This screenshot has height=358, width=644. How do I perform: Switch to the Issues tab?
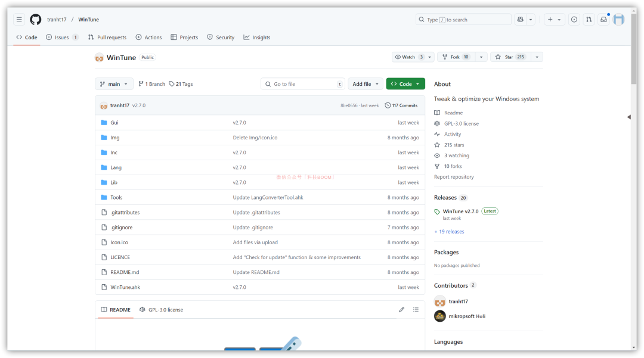tap(62, 38)
